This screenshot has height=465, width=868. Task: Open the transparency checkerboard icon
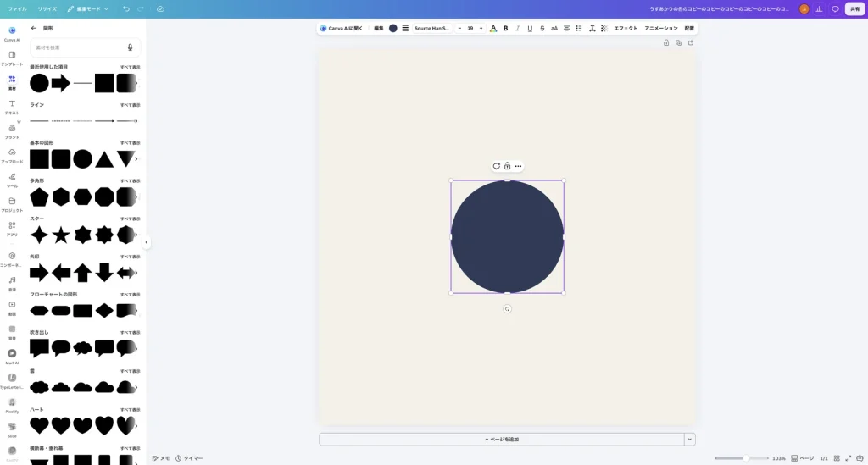pos(604,28)
